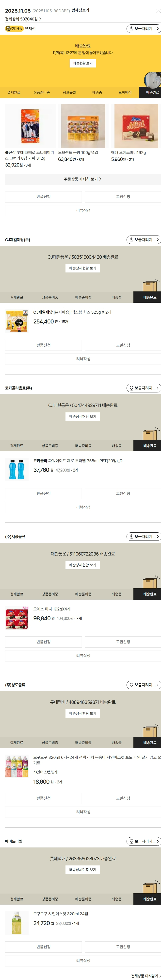Expand 결제상세 537,040원 payment details
The height and width of the screenshot is (980, 161).
pyautogui.click(x=23, y=19)
